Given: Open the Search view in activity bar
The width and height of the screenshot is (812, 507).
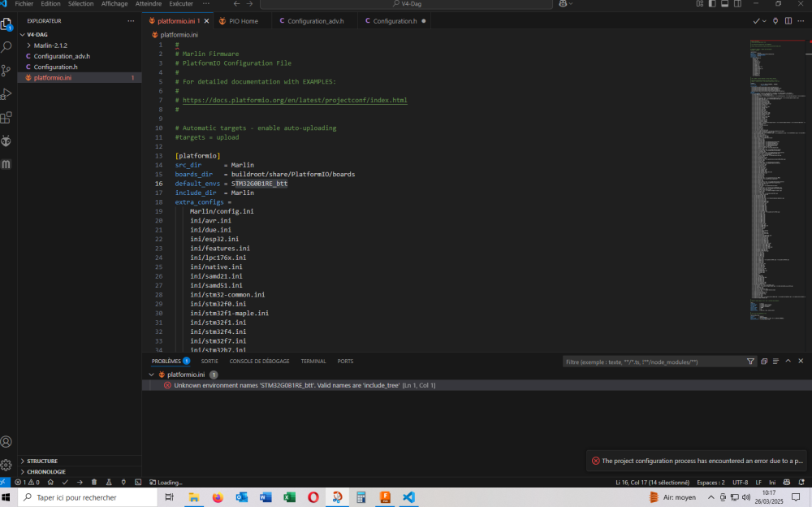Looking at the screenshot, I should point(6,47).
